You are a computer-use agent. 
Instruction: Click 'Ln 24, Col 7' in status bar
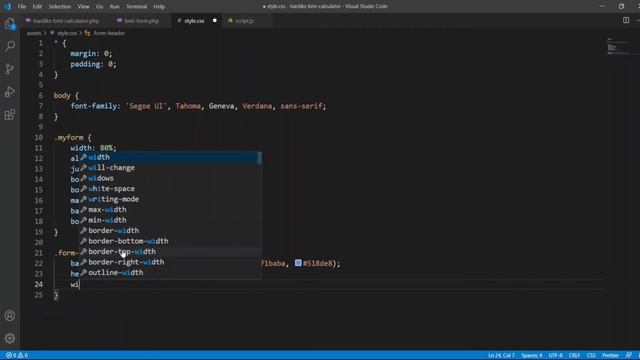pyautogui.click(x=501, y=356)
